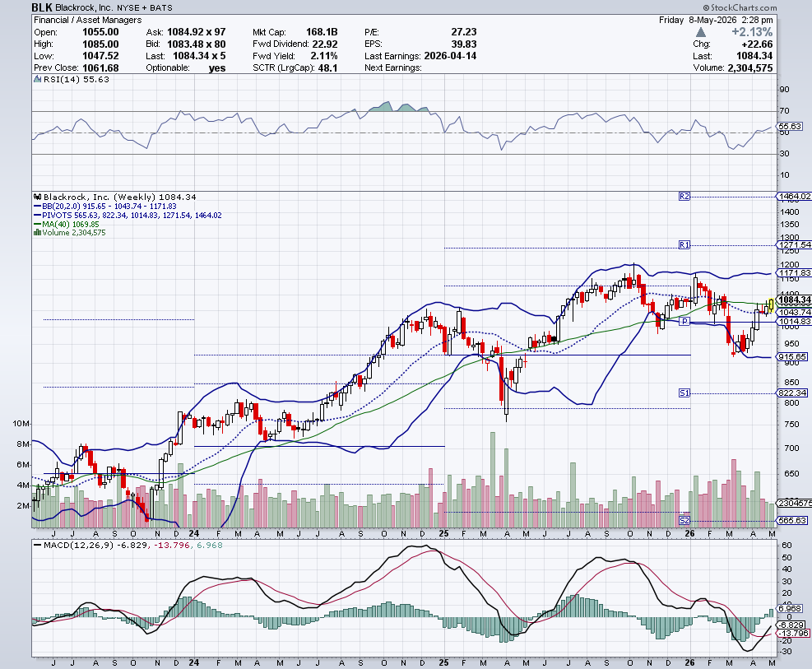Viewport: 812px width, 669px height.
Task: Click the BLK ticker symbol
Action: [x=42, y=7]
